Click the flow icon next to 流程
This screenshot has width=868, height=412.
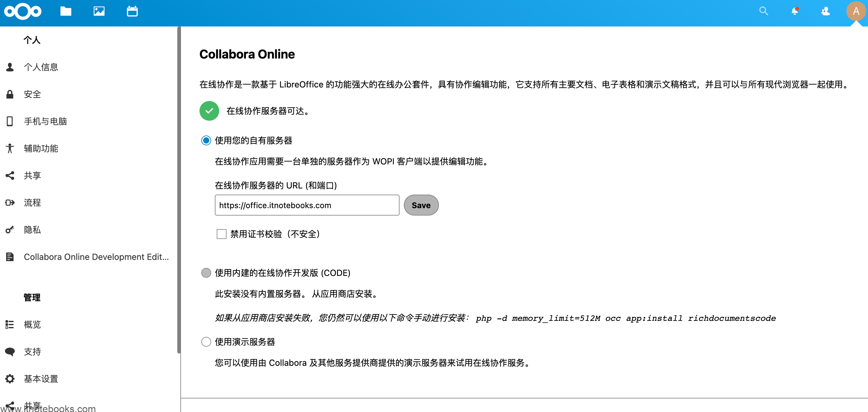(x=10, y=203)
